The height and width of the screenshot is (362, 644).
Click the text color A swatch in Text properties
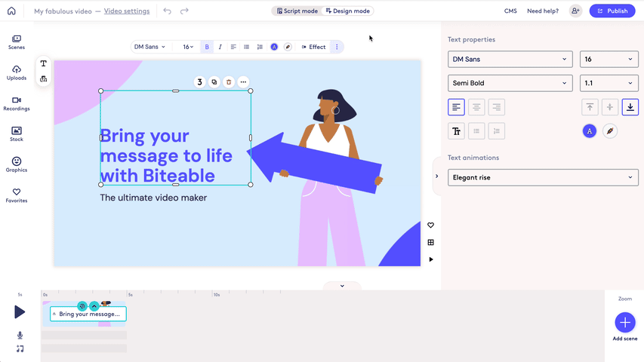[590, 131]
